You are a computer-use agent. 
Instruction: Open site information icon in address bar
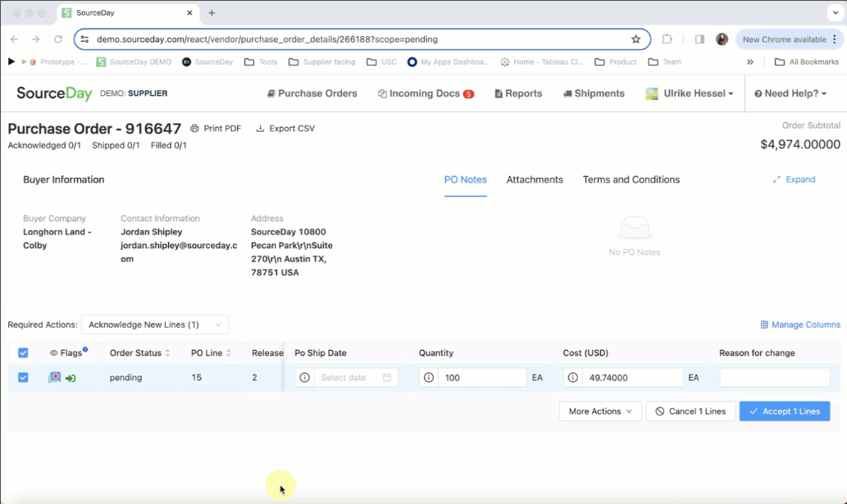84,39
